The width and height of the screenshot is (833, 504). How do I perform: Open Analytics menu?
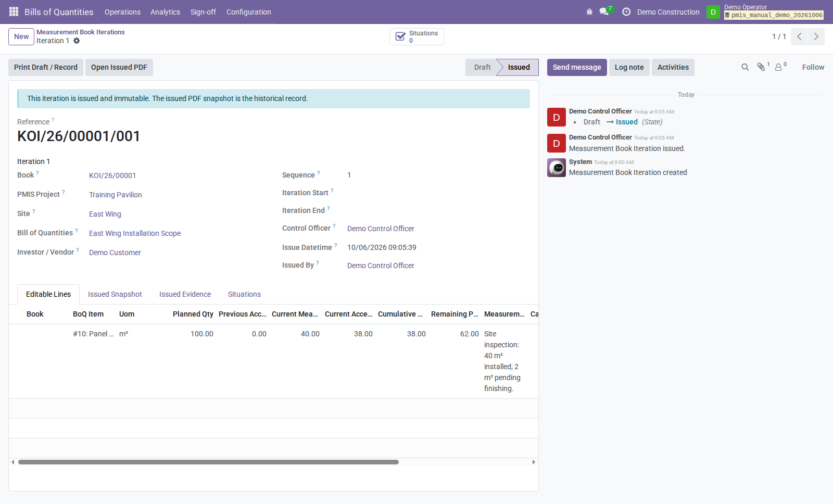165,12
